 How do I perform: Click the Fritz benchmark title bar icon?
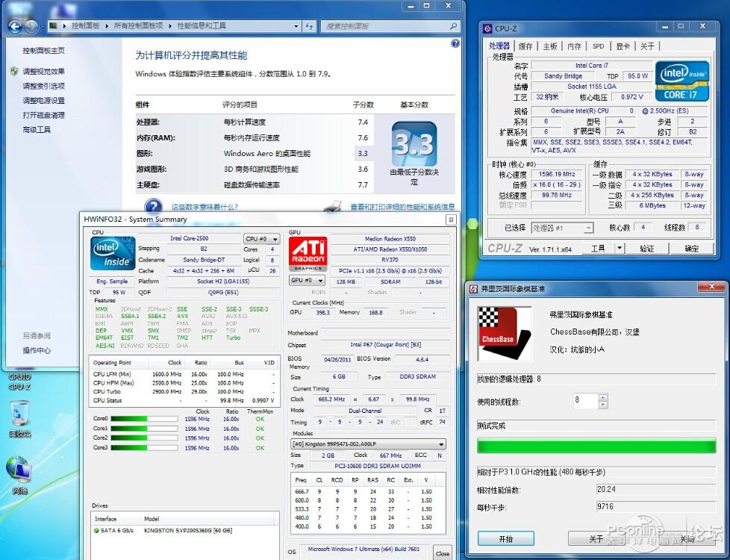coord(473,289)
